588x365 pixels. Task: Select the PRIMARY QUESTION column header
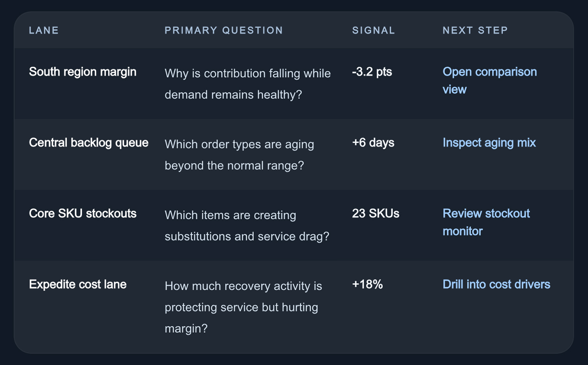tap(223, 30)
